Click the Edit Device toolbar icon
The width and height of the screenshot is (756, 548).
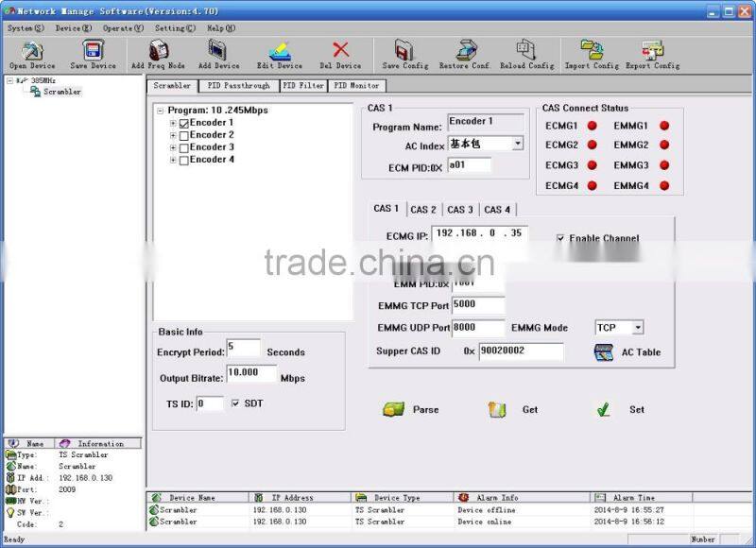[280, 51]
